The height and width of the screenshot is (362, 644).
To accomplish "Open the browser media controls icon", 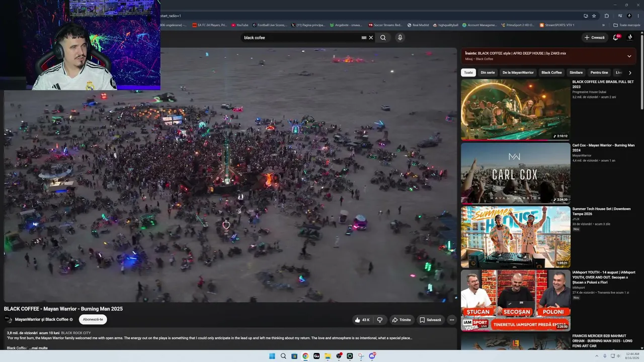I will coord(620,16).
